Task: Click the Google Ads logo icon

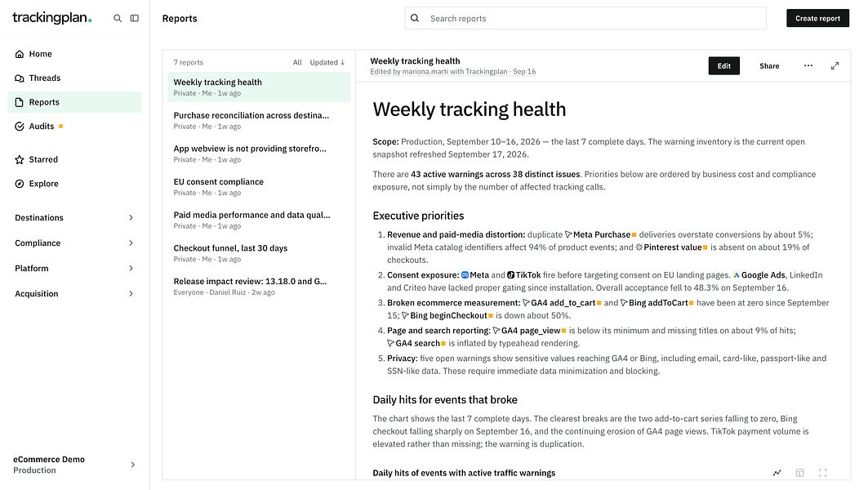Action: pos(737,275)
